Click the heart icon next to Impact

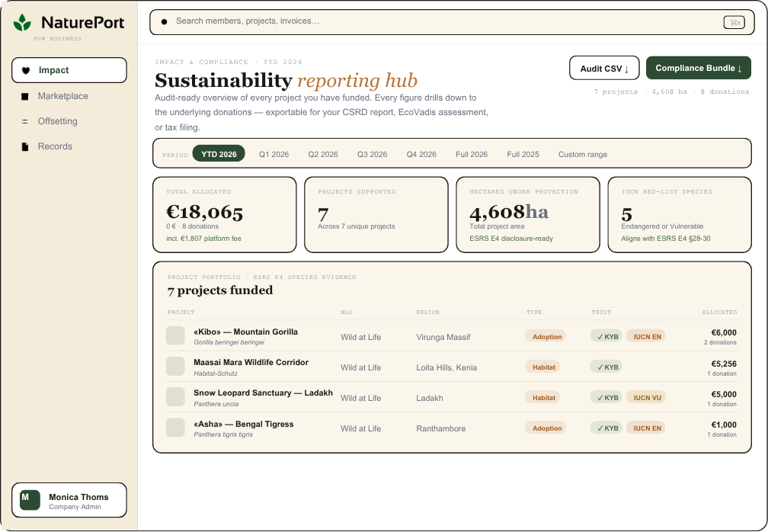(x=26, y=71)
